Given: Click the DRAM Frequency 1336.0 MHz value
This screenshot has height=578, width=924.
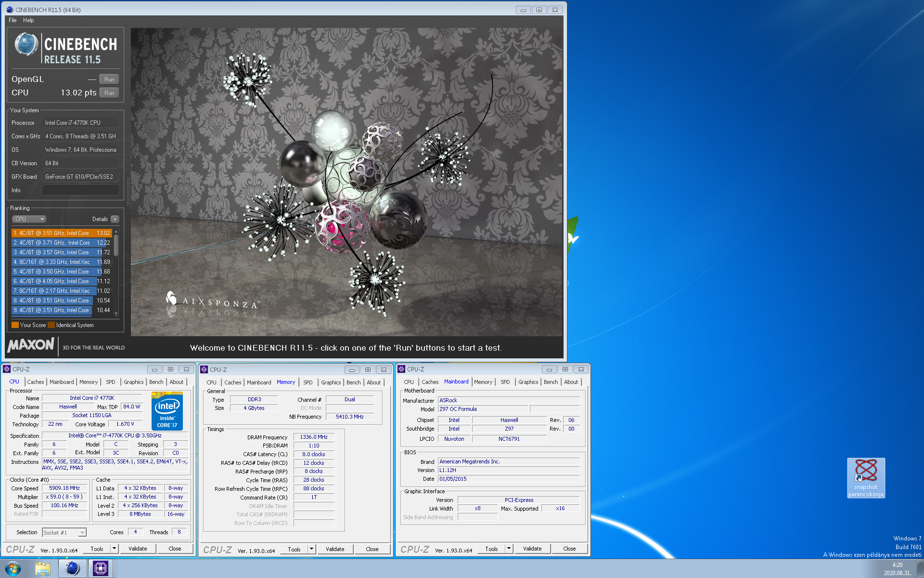Looking at the screenshot, I should (x=314, y=437).
